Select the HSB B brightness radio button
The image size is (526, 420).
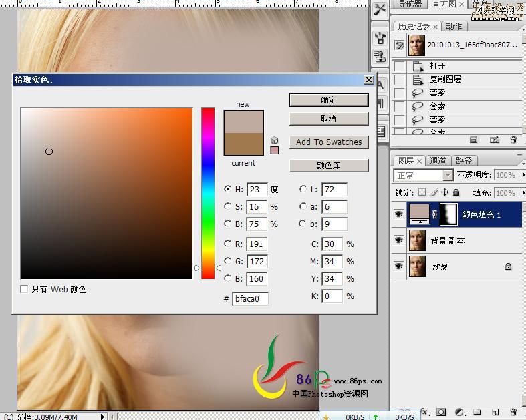pyautogui.click(x=227, y=223)
